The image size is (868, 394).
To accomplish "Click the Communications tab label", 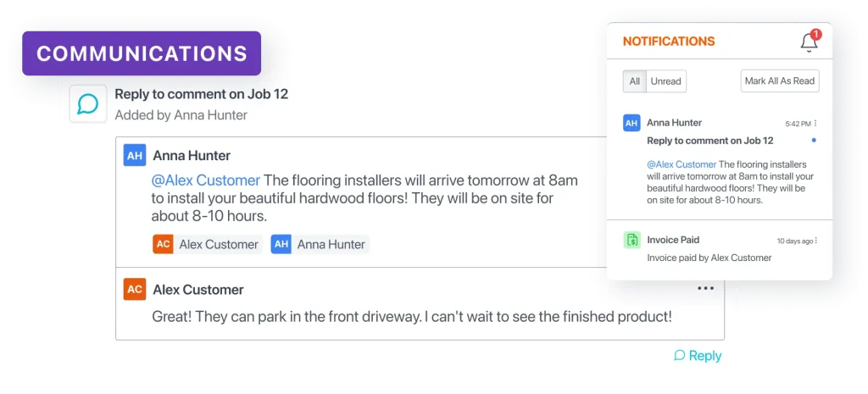I will pos(142,53).
